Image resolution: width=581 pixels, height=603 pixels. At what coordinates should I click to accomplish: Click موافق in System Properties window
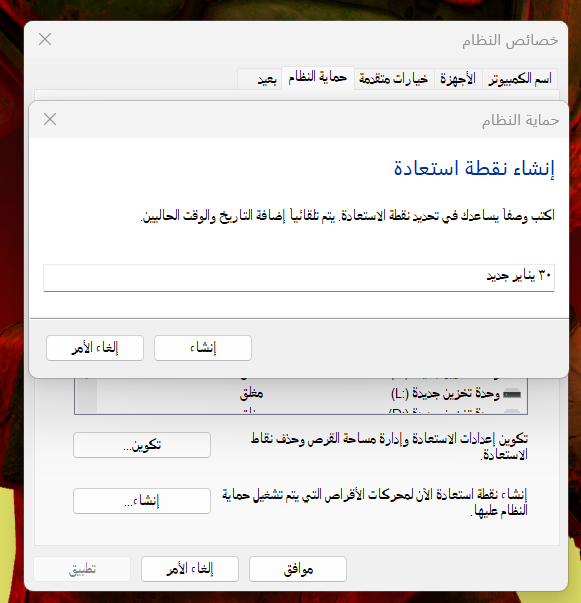[298, 569]
